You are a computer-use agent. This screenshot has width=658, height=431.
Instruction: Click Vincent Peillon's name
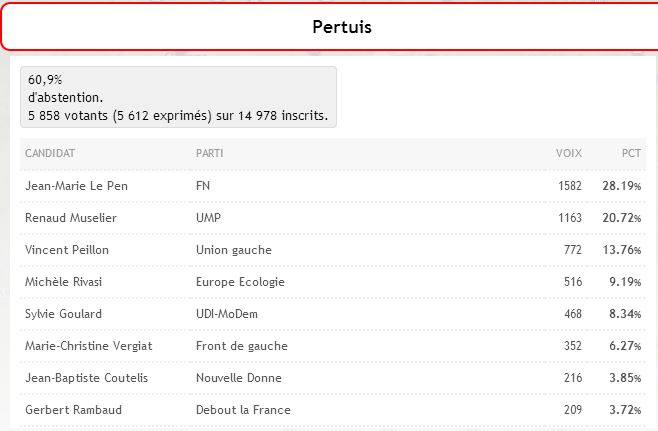(x=67, y=250)
